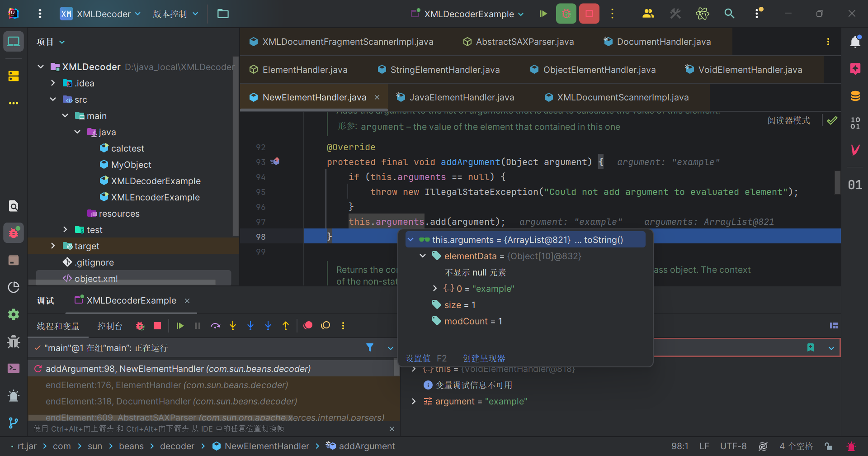Collapse the src folder
Image resolution: width=868 pixels, height=456 pixels.
[x=53, y=100]
